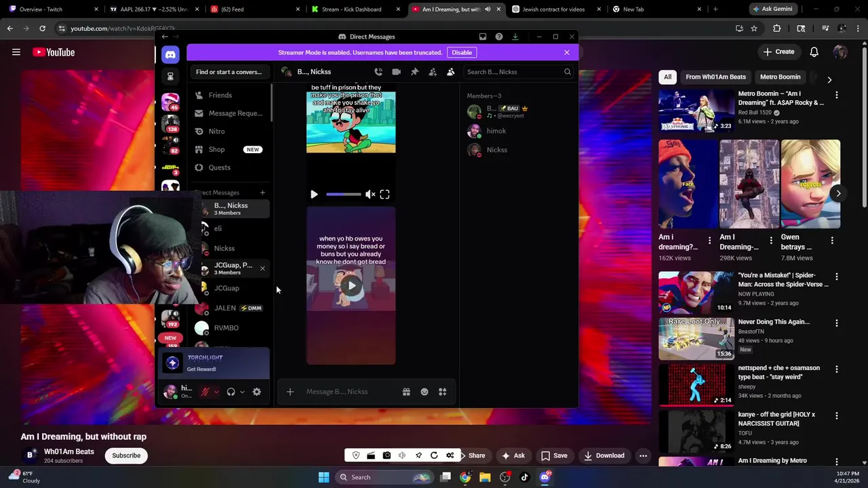Open Discord help icon

pos(499,37)
